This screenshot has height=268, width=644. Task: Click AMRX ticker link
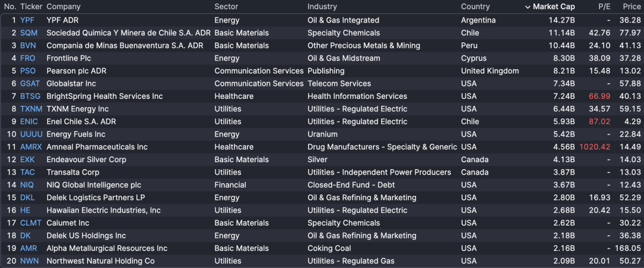pos(31,147)
